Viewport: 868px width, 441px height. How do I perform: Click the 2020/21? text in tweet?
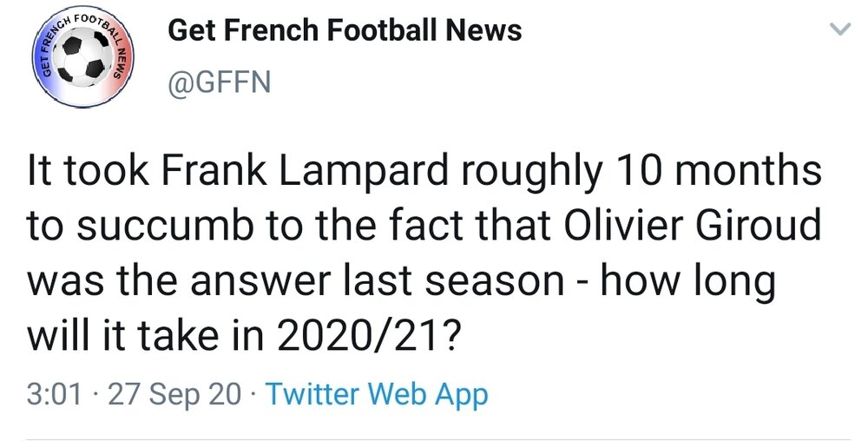point(368,337)
